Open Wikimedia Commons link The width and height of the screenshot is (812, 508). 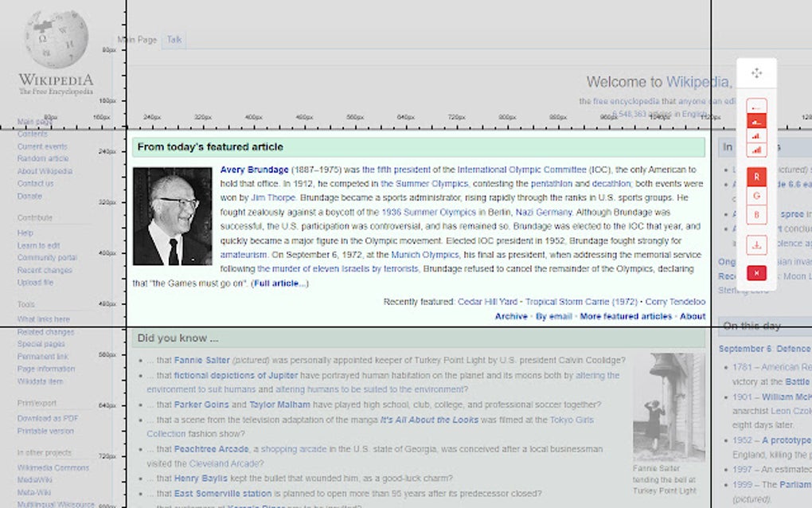tap(53, 467)
